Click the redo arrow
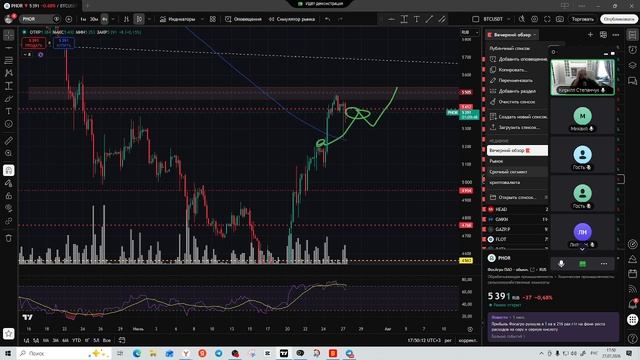Screen dimensions: 640x360 pos(340,19)
